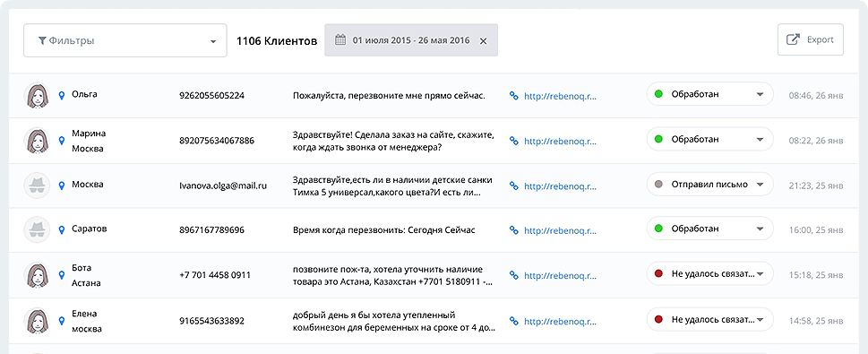Open the Обработан status dropdown in the Саратов row

[x=709, y=229]
